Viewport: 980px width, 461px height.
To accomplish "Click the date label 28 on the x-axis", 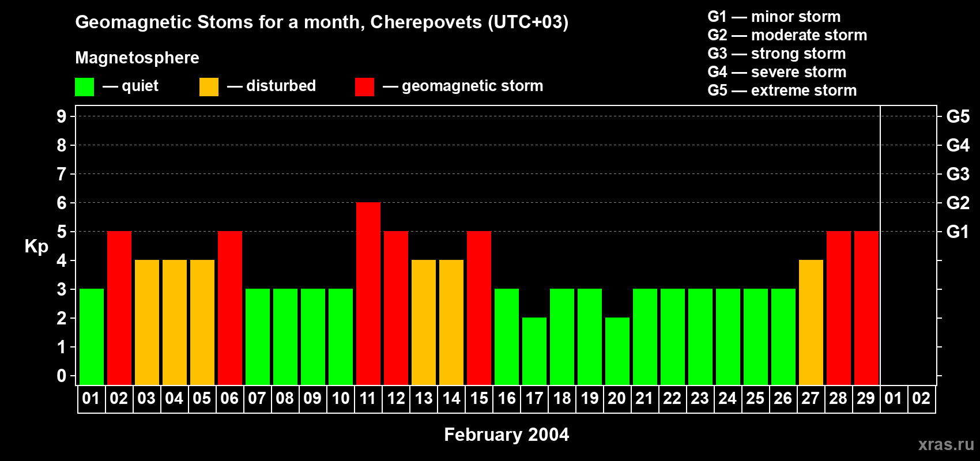I will pyautogui.click(x=838, y=399).
